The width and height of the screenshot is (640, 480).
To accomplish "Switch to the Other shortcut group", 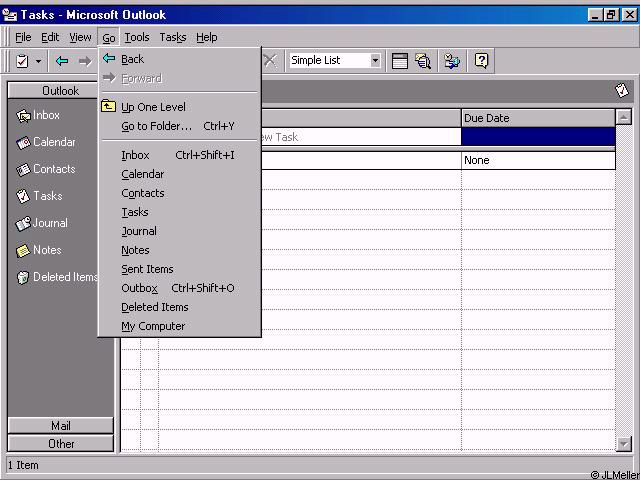I will (x=60, y=444).
